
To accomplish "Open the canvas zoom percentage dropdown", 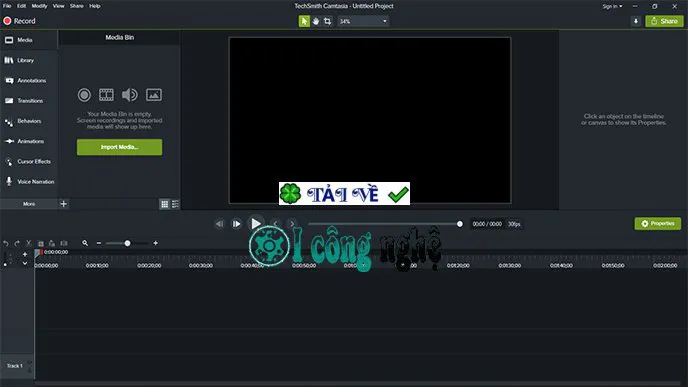I will tap(363, 21).
